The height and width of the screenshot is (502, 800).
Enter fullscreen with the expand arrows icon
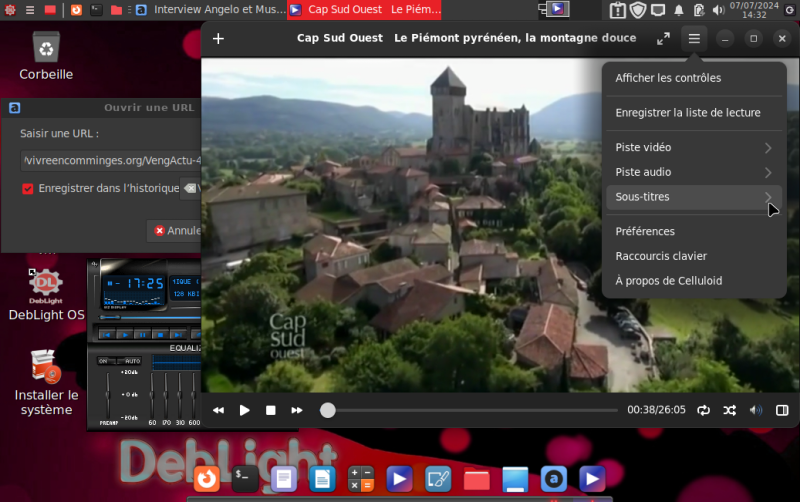663,38
